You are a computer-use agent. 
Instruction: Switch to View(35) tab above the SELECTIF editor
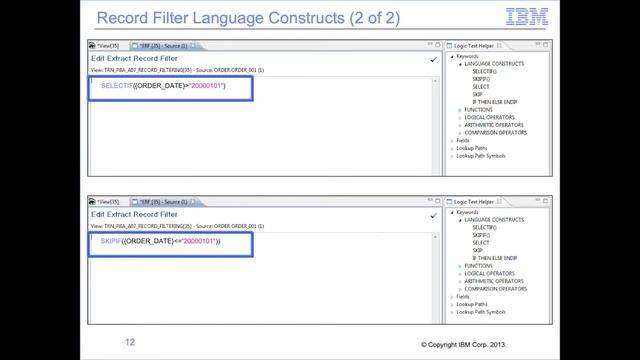coord(104,46)
